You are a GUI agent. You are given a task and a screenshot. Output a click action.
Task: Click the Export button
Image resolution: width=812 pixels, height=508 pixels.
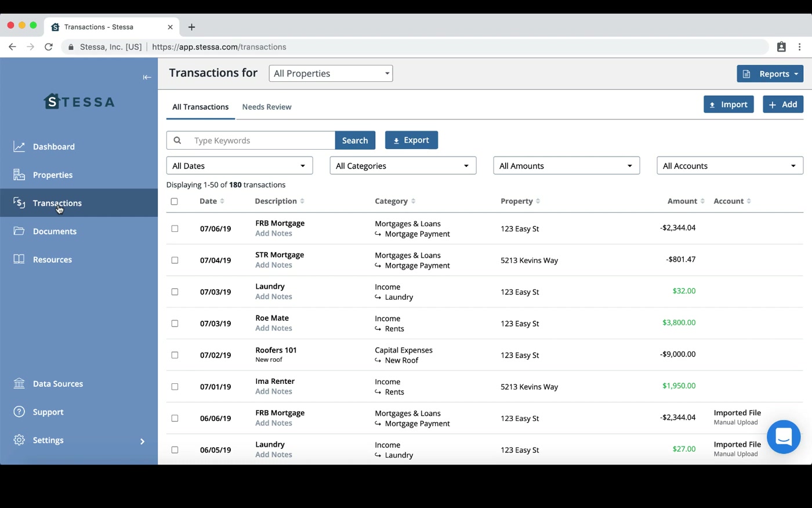pos(411,140)
